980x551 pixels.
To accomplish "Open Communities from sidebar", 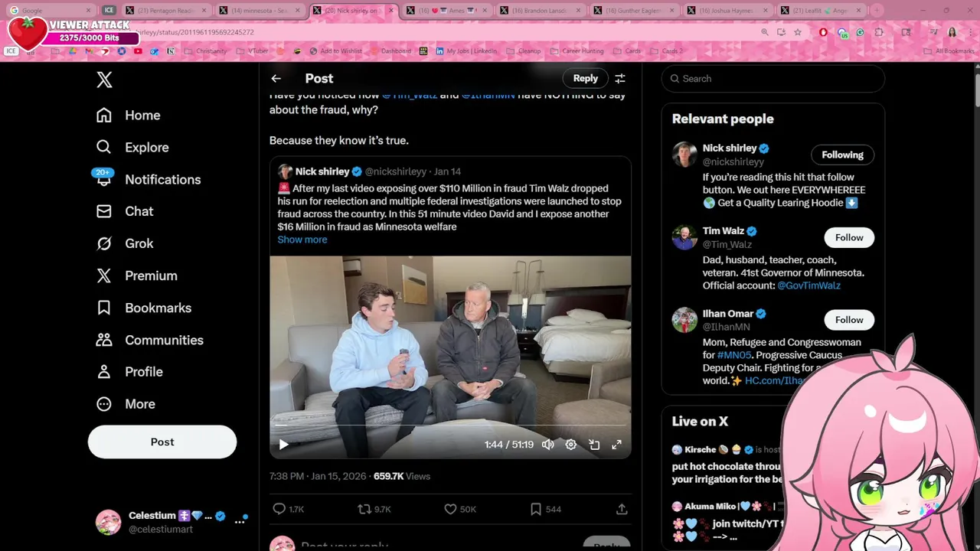I will pos(149,340).
